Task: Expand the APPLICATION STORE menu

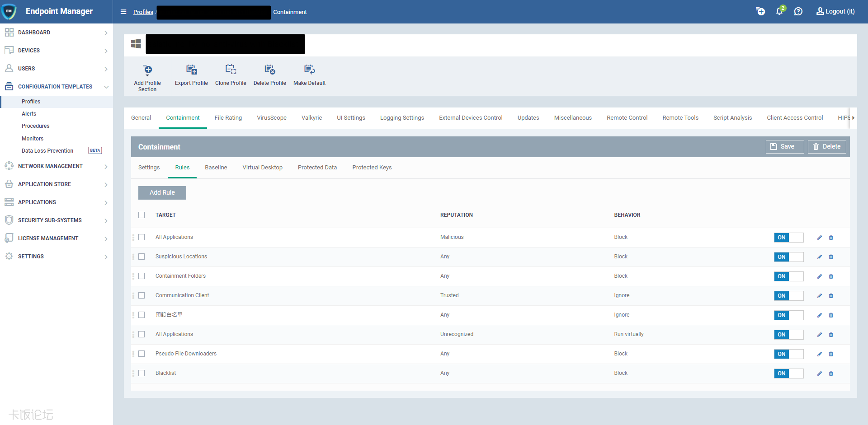Action: (x=57, y=184)
